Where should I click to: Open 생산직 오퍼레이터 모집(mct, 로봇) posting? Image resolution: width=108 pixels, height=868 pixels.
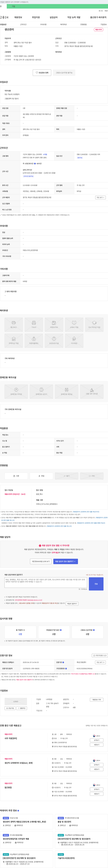[19, 763]
